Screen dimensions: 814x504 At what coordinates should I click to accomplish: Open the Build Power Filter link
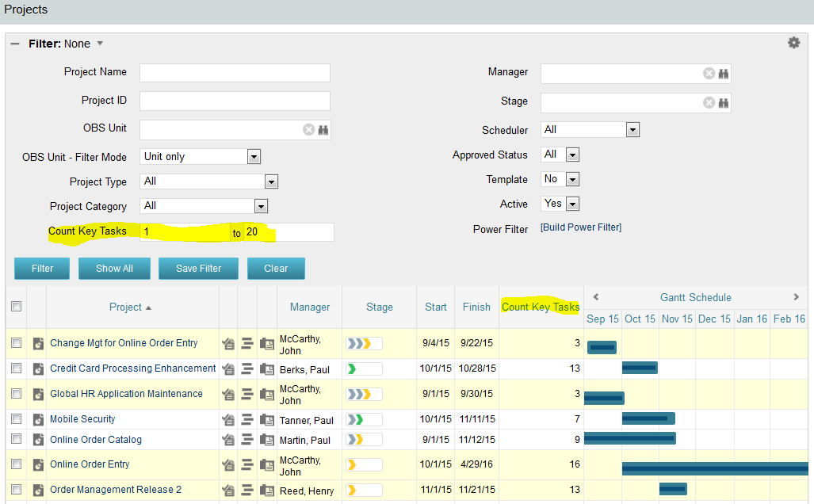pyautogui.click(x=581, y=227)
